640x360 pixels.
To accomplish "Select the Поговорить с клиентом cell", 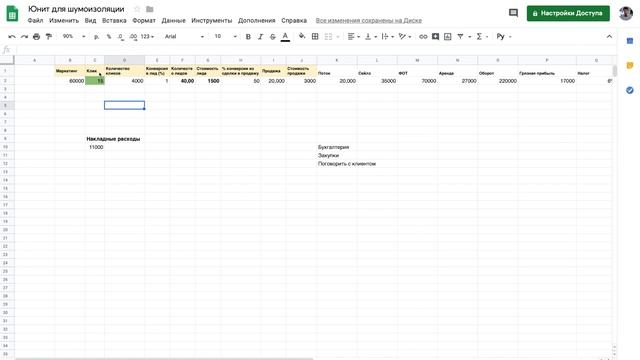I will point(347,164).
